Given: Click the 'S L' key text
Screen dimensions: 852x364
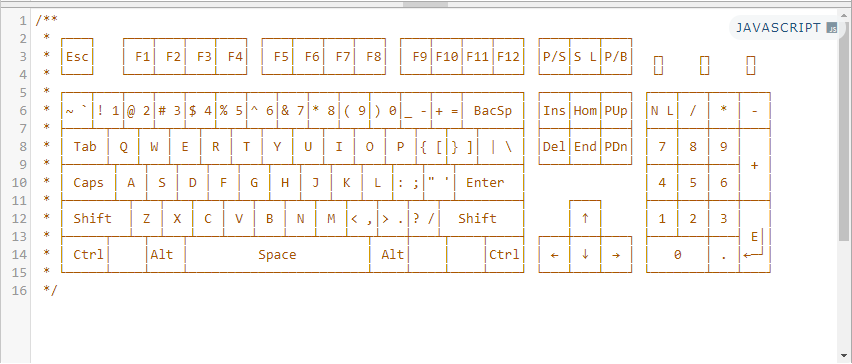Looking at the screenshot, I should tap(585, 57).
